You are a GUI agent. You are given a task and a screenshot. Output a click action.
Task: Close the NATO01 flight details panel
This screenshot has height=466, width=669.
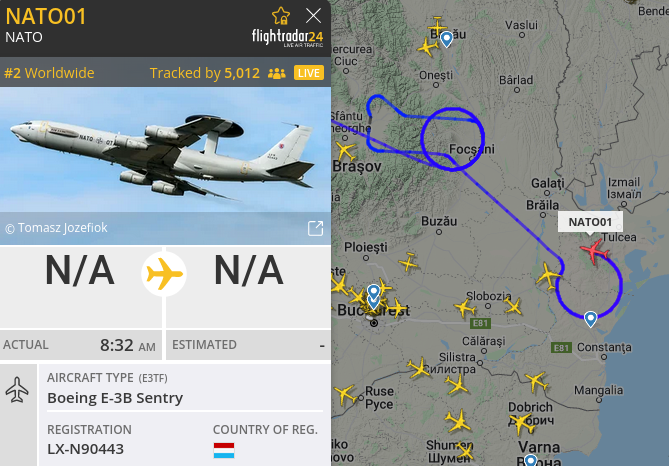(314, 16)
